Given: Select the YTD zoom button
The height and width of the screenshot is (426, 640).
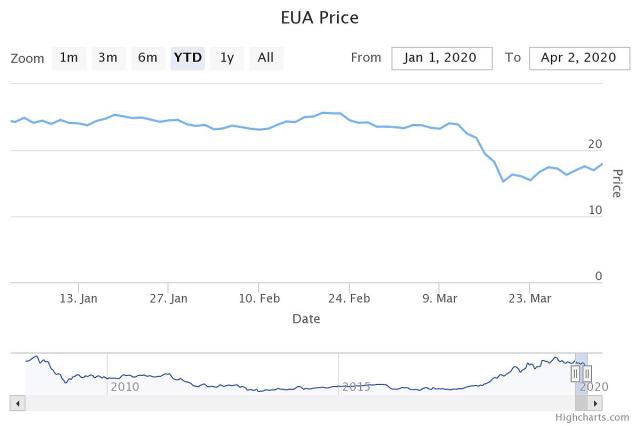Looking at the screenshot, I should (x=188, y=58).
